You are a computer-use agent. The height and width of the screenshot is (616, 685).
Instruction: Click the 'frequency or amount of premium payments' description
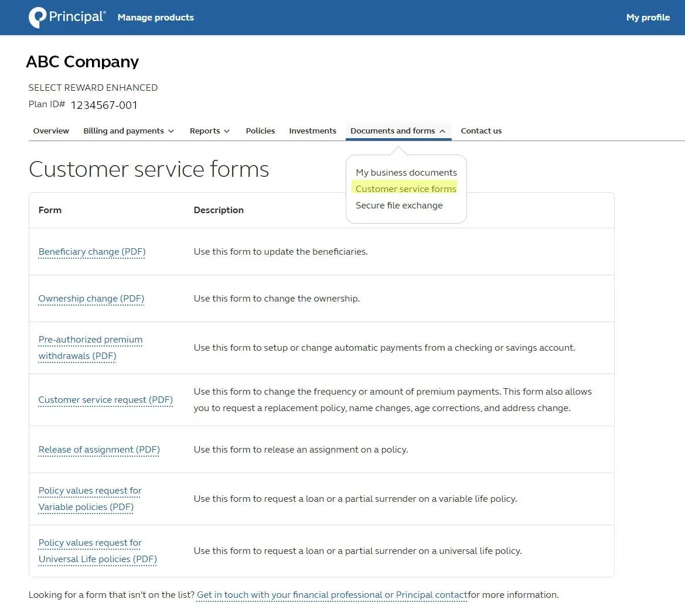pyautogui.click(x=393, y=399)
